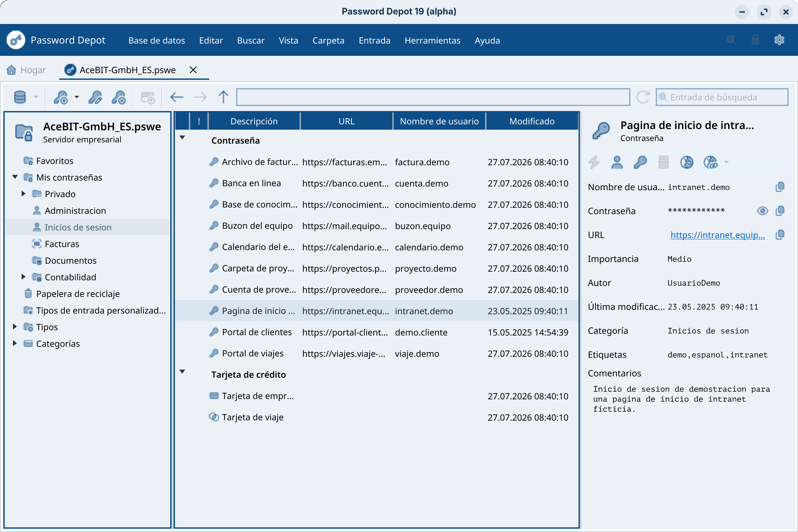Click the Password Depot logo icon

[16, 40]
